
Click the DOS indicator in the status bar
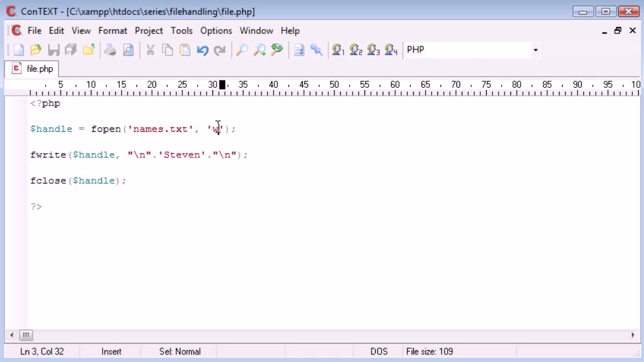click(379, 351)
